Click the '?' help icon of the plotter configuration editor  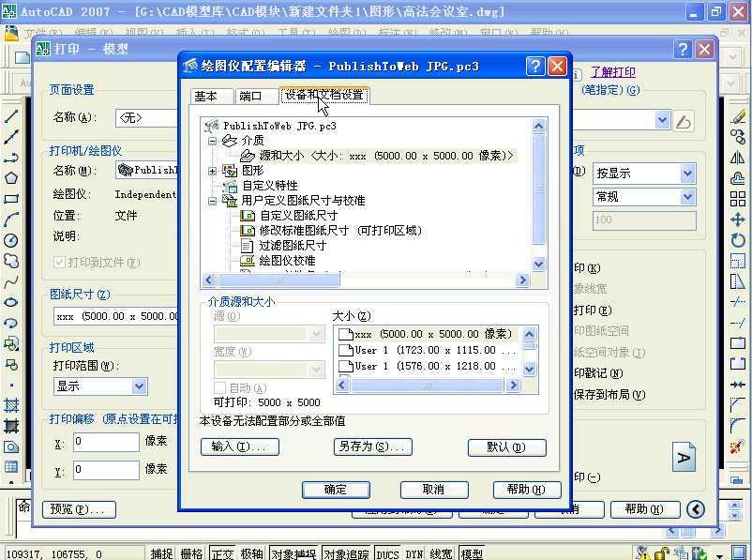534,67
